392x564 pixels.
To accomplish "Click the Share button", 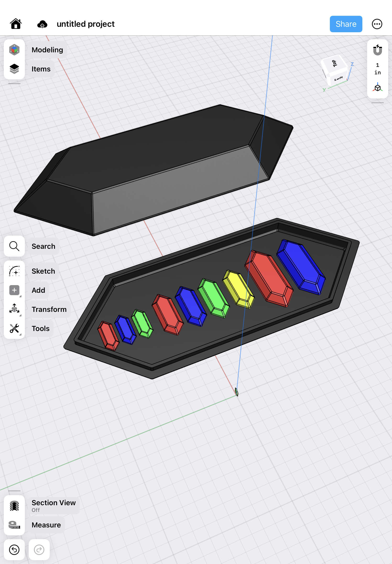I will click(x=346, y=24).
